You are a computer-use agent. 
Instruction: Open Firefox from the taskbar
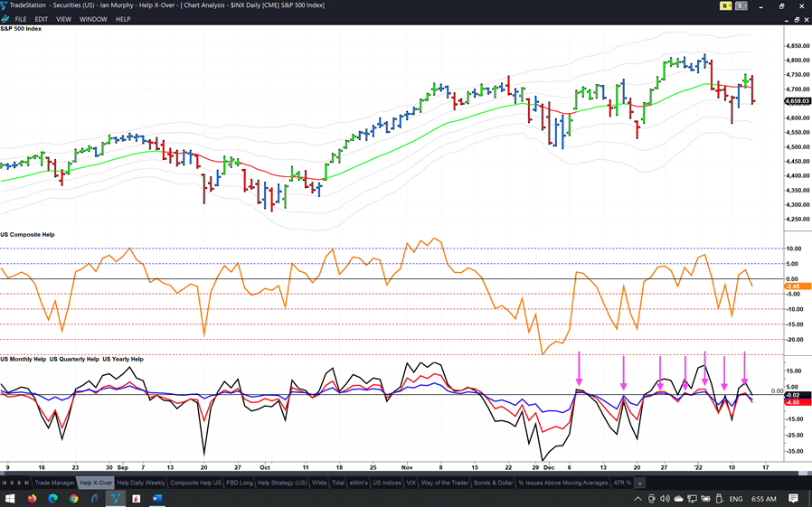pos(33,498)
